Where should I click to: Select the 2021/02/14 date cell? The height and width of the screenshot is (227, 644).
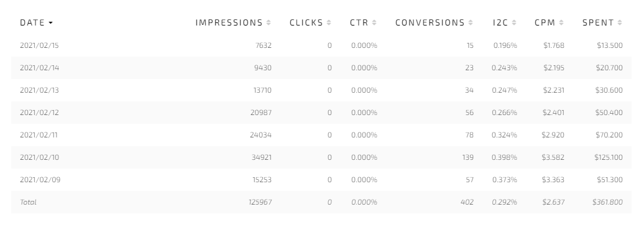pos(39,68)
